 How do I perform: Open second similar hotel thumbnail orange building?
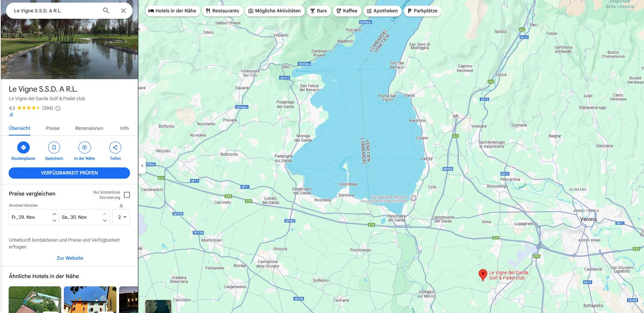click(x=90, y=299)
